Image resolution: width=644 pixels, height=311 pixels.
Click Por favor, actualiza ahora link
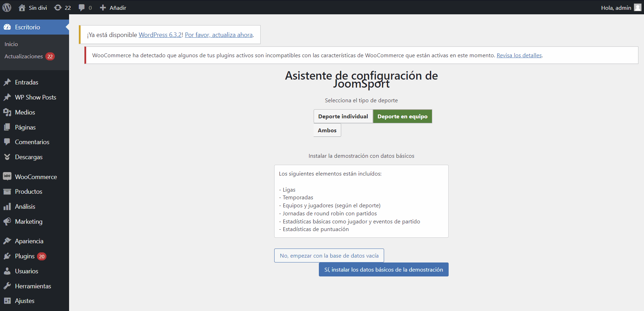click(x=219, y=35)
